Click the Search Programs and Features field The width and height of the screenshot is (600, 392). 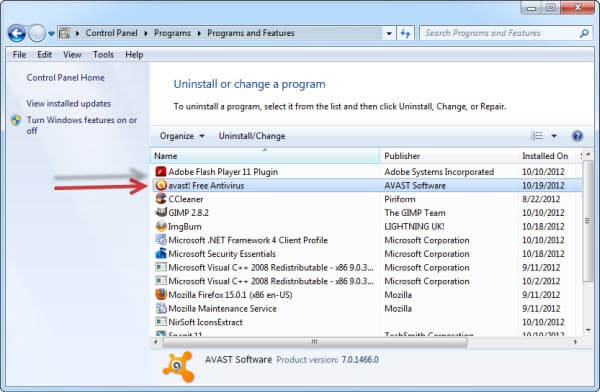(x=500, y=33)
